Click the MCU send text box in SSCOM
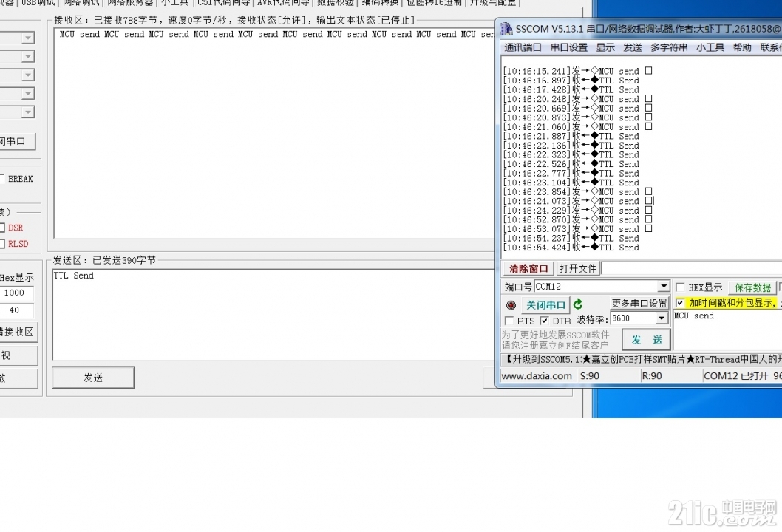This screenshot has height=532, width=782. click(x=727, y=329)
